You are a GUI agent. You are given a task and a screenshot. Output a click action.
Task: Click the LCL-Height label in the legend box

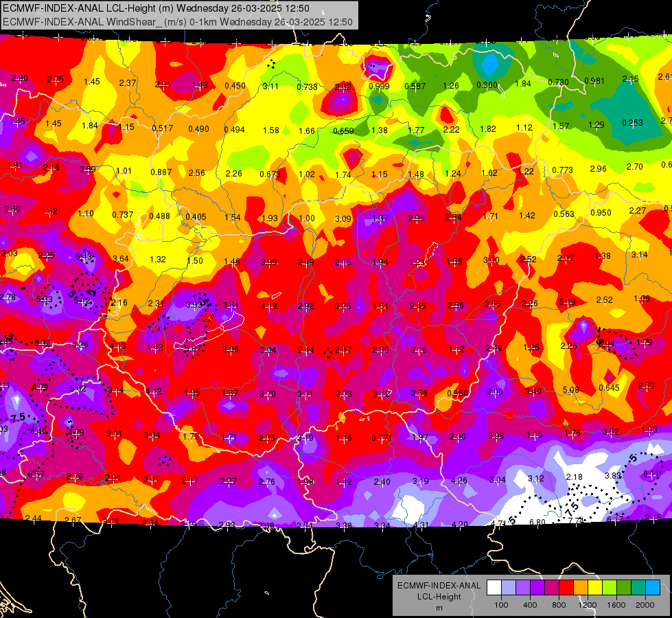439,597
